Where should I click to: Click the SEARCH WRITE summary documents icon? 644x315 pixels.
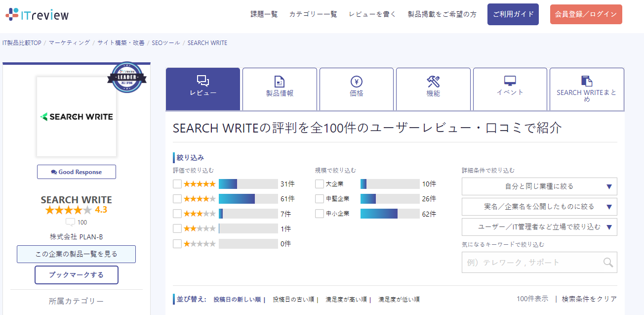point(587,81)
